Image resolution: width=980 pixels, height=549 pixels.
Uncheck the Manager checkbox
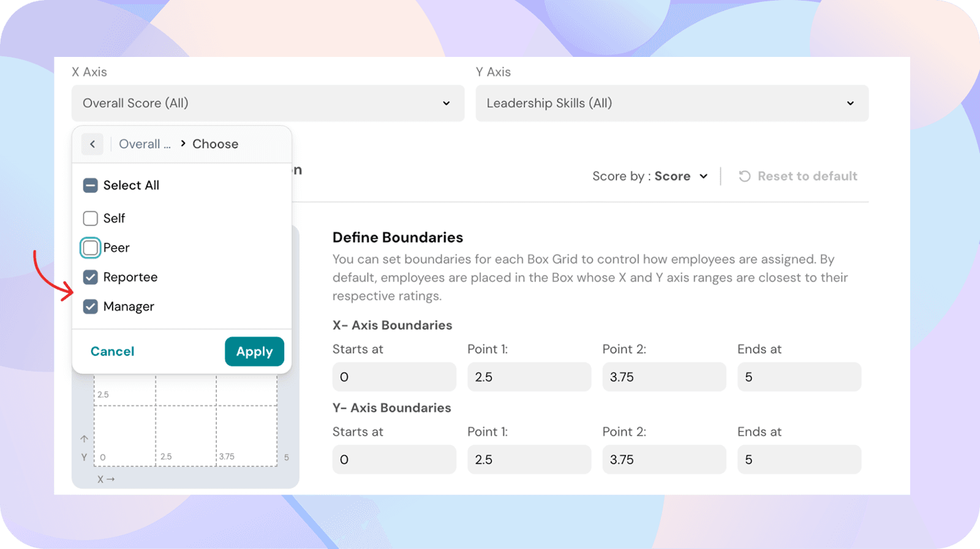(91, 307)
